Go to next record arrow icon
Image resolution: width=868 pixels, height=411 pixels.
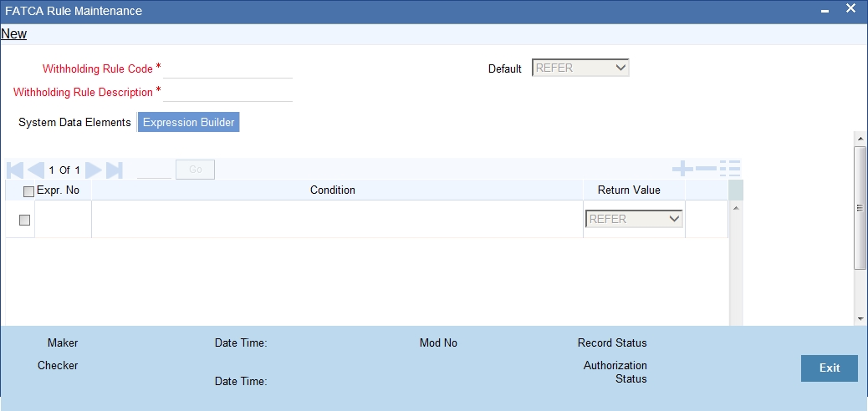pos(93,170)
